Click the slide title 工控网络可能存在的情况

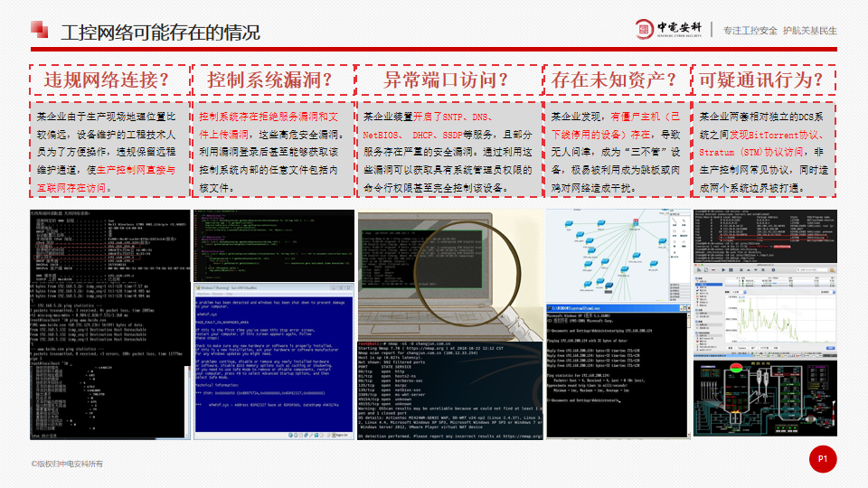click(x=160, y=33)
